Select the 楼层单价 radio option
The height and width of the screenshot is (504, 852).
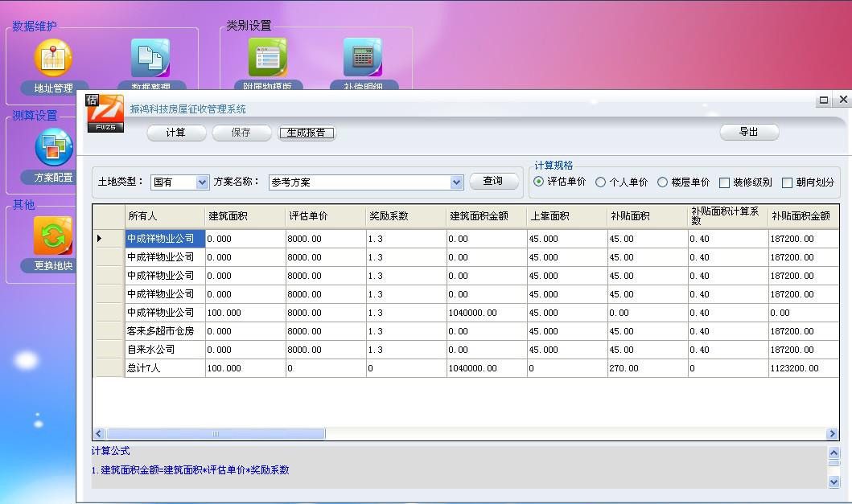pyautogui.click(x=663, y=182)
